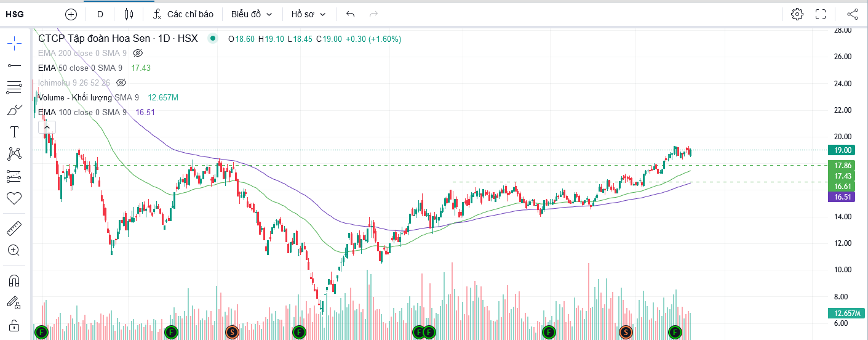Expand the Hồ sơ dropdown

pos(309,14)
